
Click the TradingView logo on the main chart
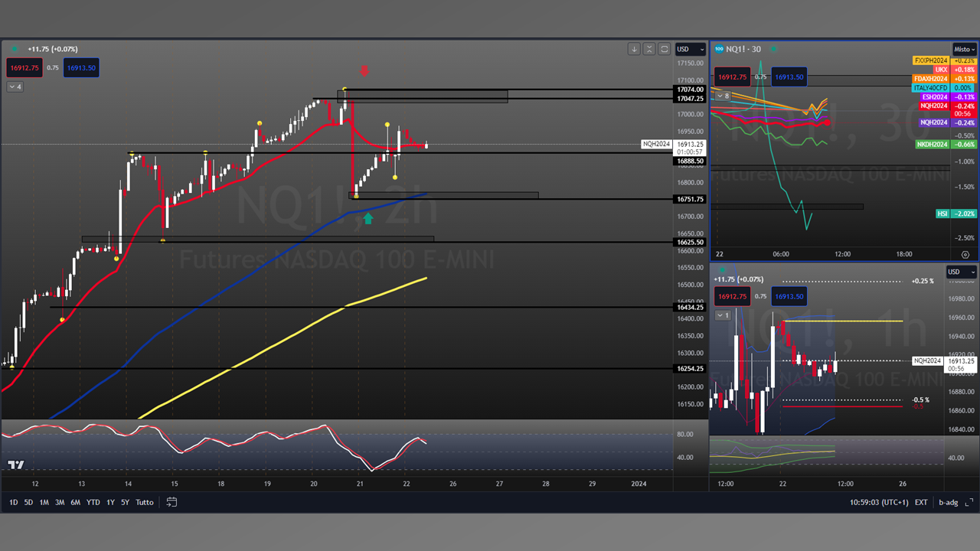(x=16, y=465)
